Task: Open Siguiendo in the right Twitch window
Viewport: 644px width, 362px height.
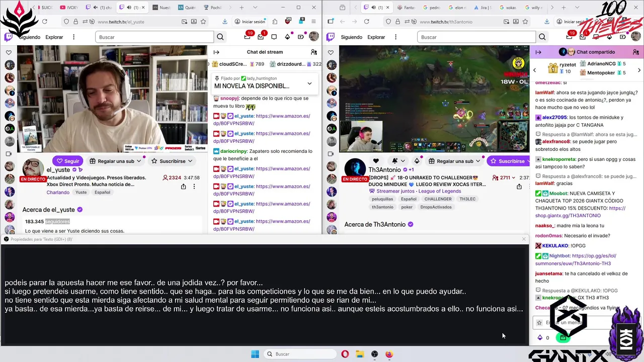Action: [351, 37]
